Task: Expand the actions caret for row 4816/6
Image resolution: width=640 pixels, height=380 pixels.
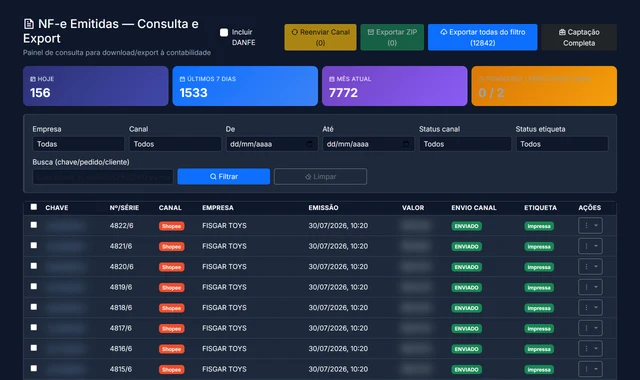Action: [x=596, y=349]
